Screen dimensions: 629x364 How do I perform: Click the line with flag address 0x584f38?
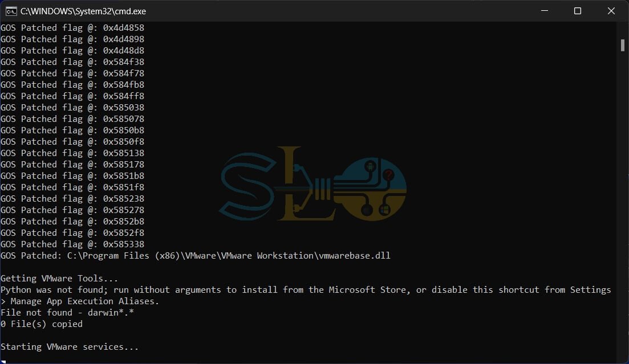click(x=72, y=62)
